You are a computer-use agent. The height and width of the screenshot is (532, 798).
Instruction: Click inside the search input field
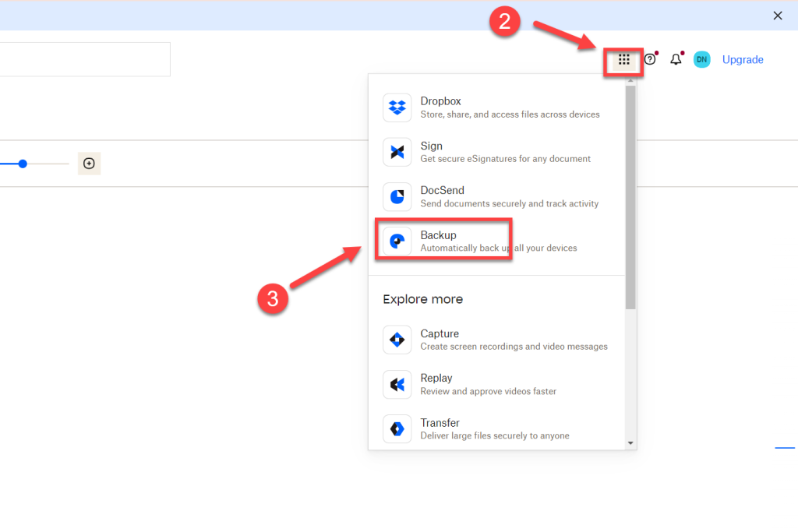coord(84,59)
